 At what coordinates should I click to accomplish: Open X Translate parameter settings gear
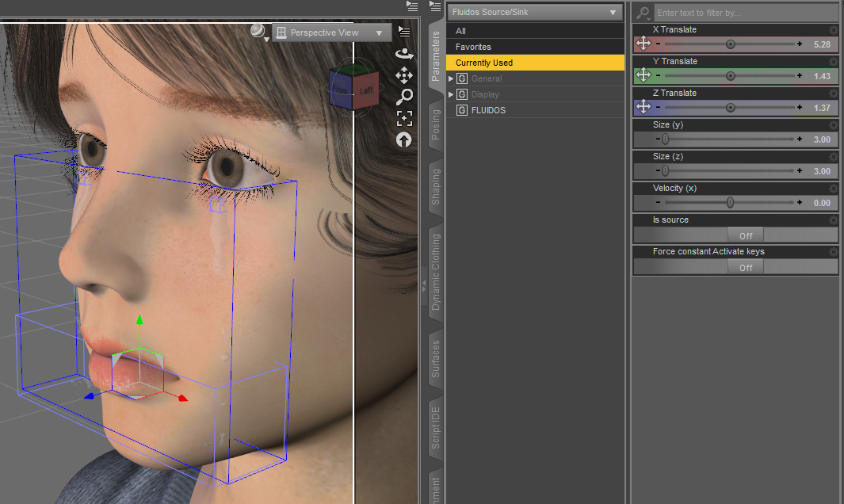833,30
